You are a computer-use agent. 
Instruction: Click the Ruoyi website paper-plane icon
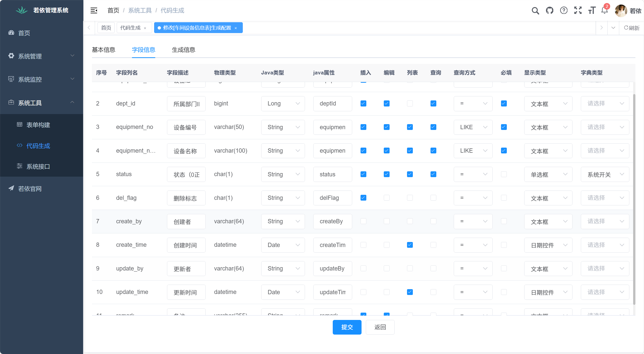pyautogui.click(x=11, y=188)
